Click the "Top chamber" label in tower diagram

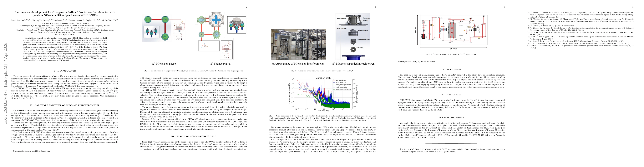[x=342, y=18]
